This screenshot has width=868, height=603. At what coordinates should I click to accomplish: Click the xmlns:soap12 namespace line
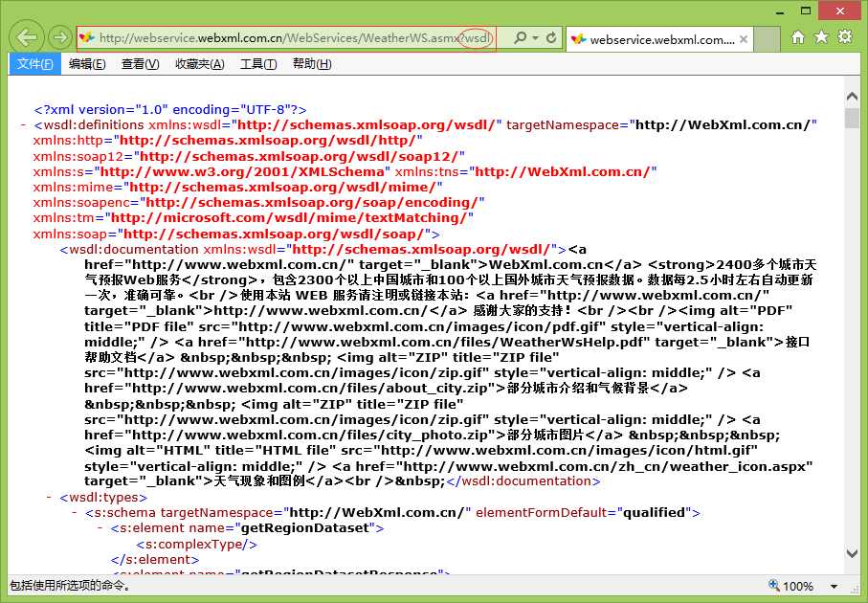pyautogui.click(x=249, y=156)
